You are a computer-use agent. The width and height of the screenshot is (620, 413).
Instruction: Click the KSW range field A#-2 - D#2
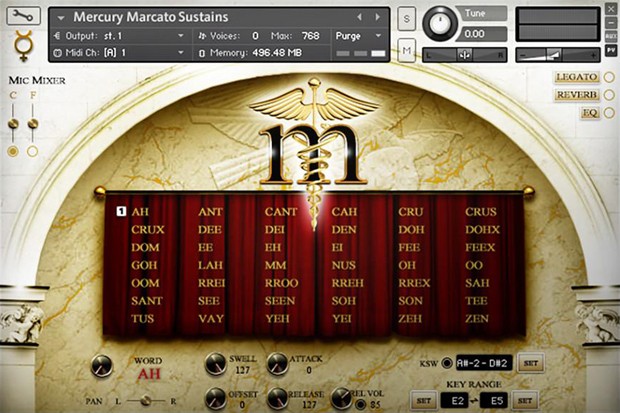coord(484,363)
